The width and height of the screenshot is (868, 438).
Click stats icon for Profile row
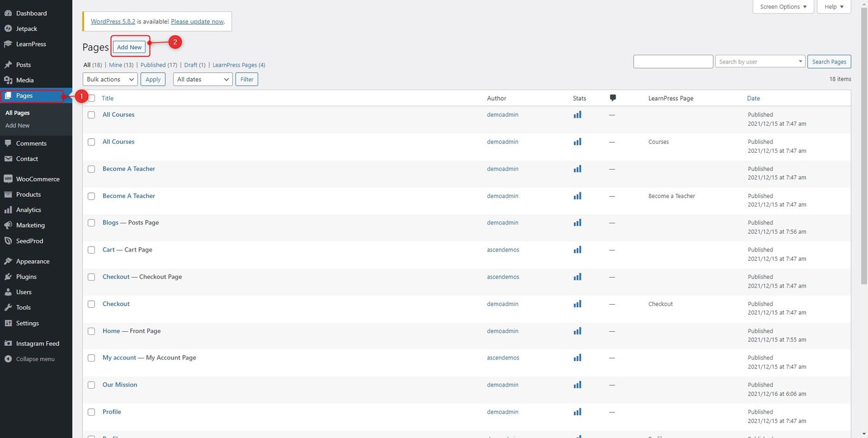(577, 412)
